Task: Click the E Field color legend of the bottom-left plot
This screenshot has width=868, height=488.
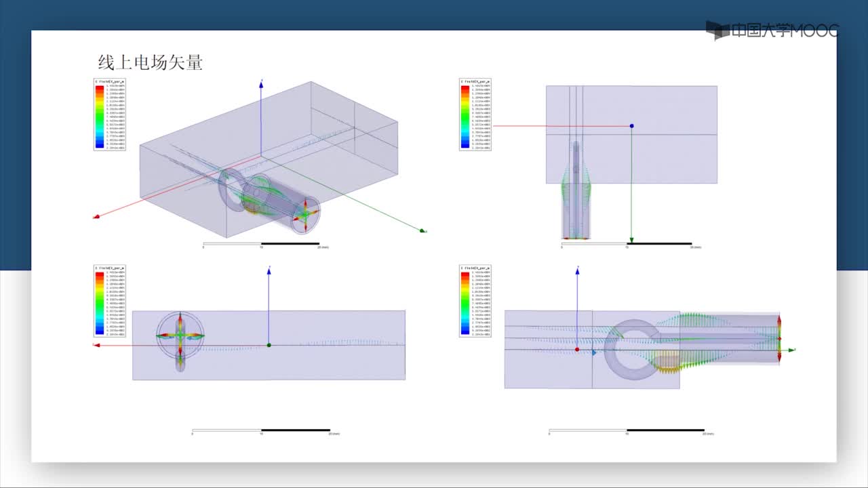Action: tap(109, 301)
